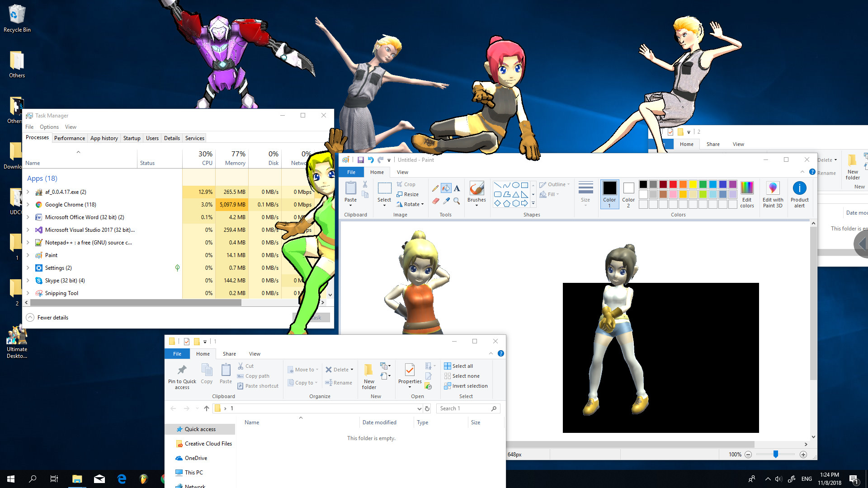The width and height of the screenshot is (868, 488).
Task: Click Select all in Explorer ribbon
Action: point(459,366)
